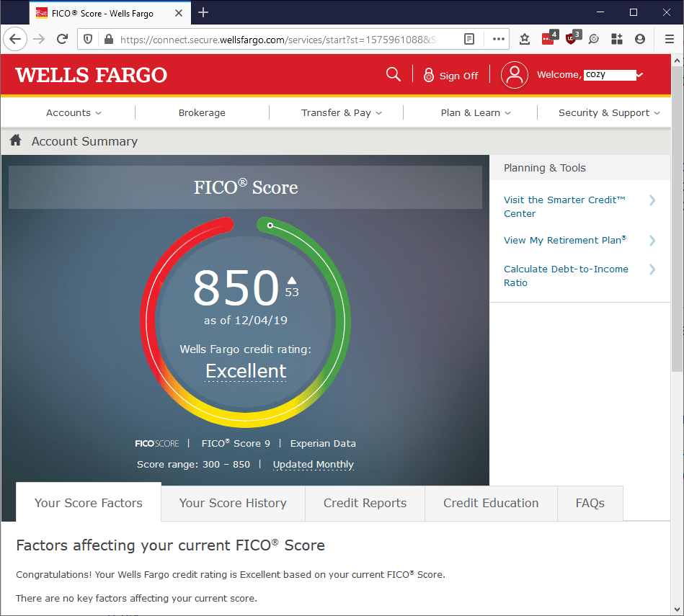Open the bookmarks star toolbar icon
684x616 pixels.
pyautogui.click(x=525, y=39)
